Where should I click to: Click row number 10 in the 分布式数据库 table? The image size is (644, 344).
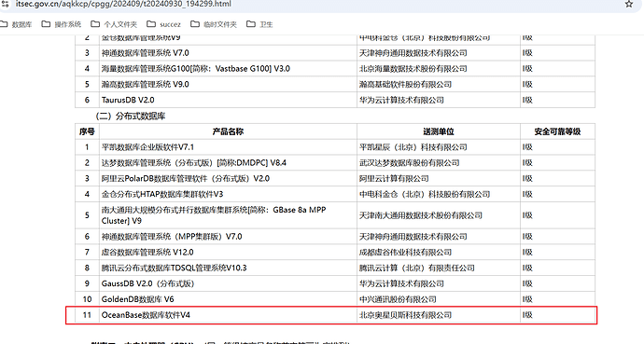(x=87, y=299)
